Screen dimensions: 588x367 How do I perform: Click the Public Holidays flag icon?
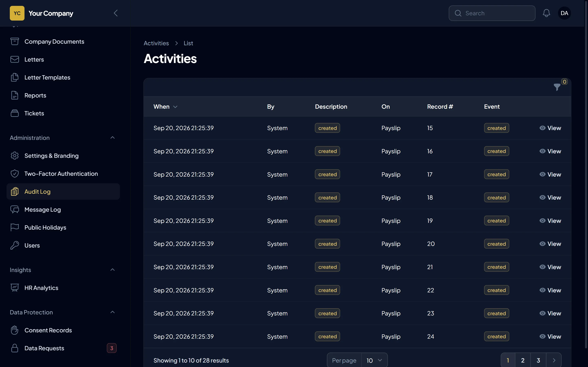14,227
